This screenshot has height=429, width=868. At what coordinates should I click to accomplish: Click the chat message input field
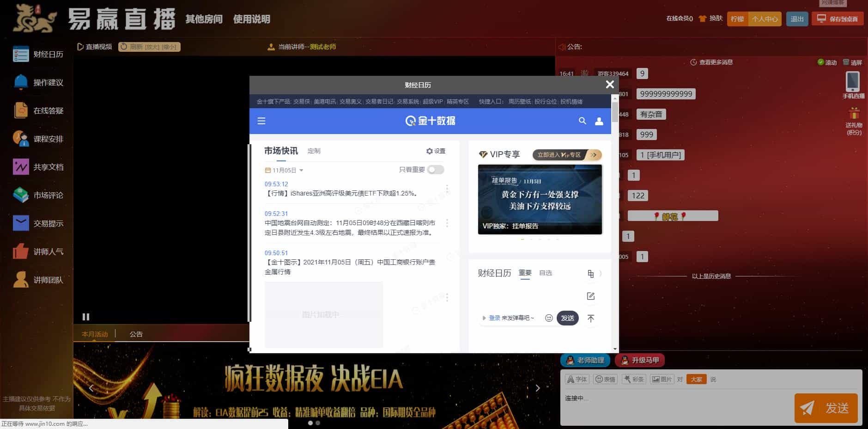click(677, 407)
